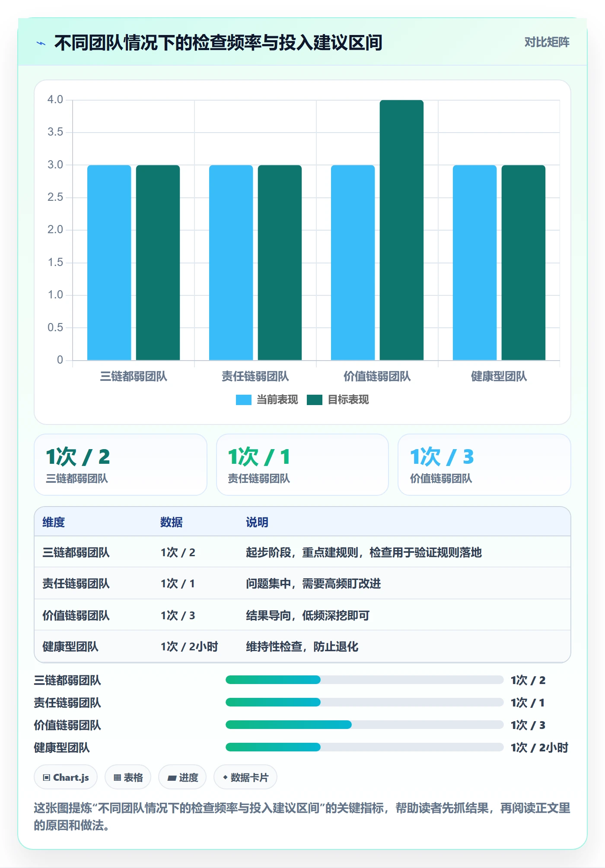The height and width of the screenshot is (868, 605).
Task: Click the 说明 column header
Action: point(257,522)
